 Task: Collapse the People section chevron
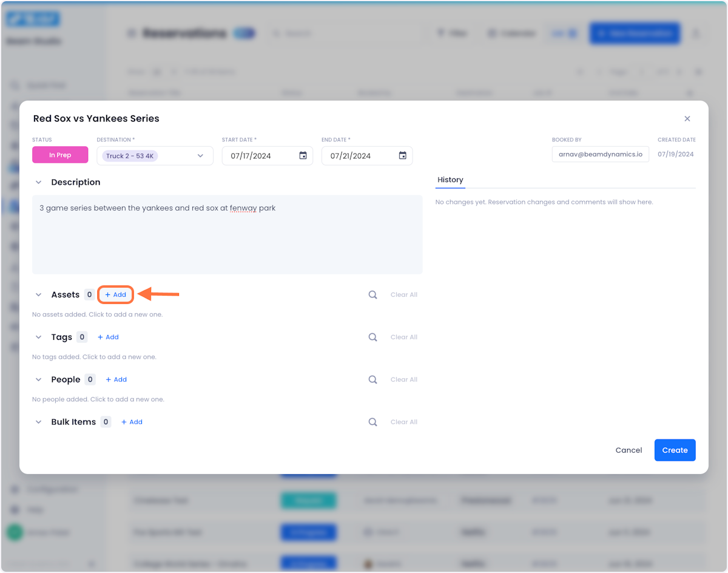(39, 380)
